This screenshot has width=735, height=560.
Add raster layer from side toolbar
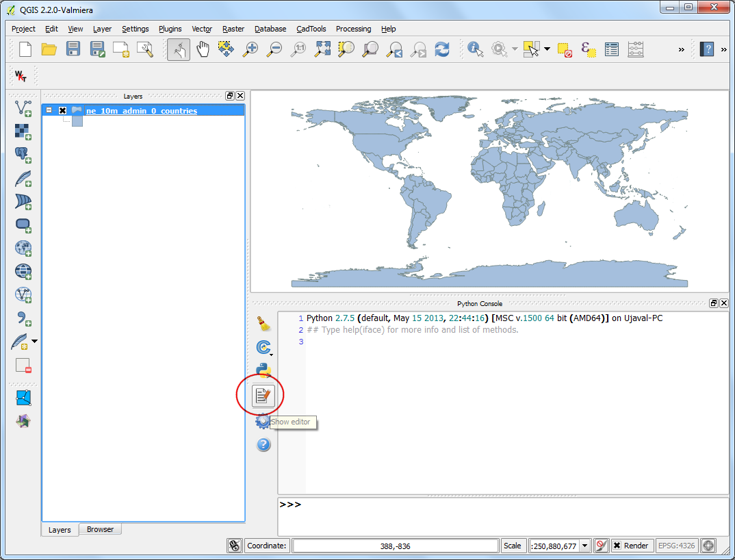pyautogui.click(x=23, y=131)
